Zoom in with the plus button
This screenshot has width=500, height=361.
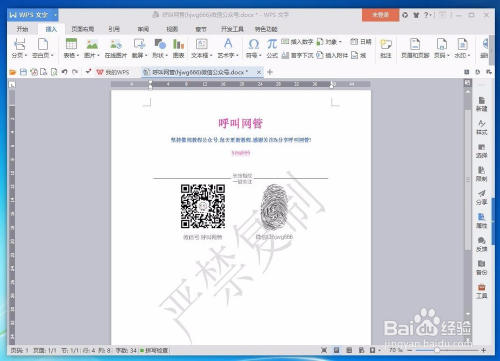(x=484, y=350)
